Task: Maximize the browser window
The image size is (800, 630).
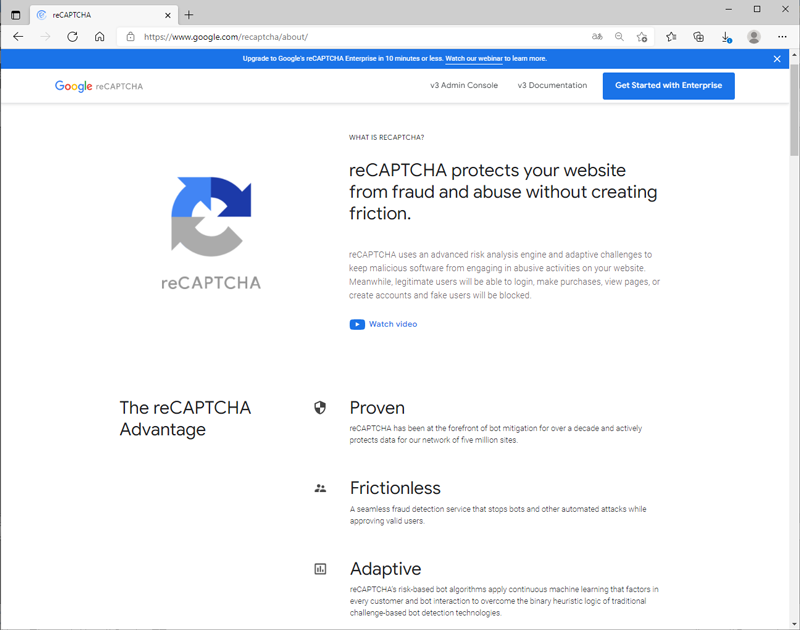Action: [757, 9]
